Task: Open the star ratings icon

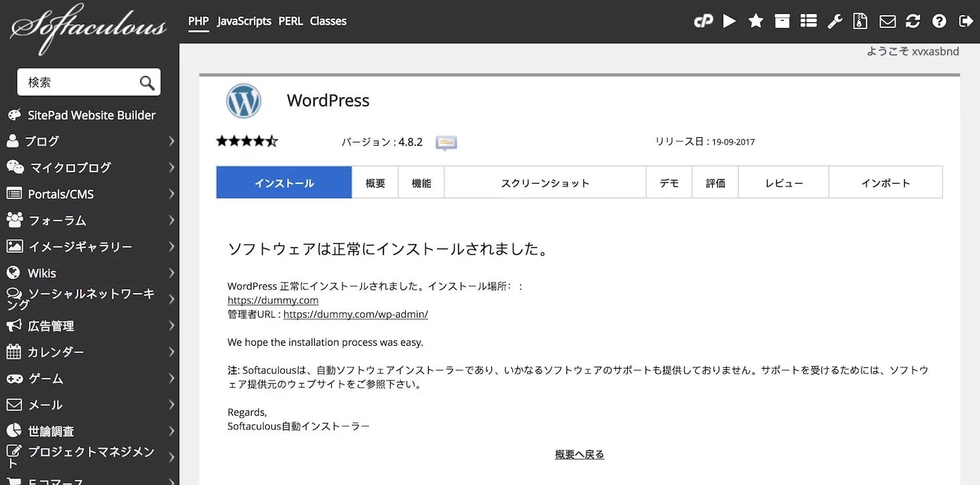Action: pyautogui.click(x=756, y=22)
